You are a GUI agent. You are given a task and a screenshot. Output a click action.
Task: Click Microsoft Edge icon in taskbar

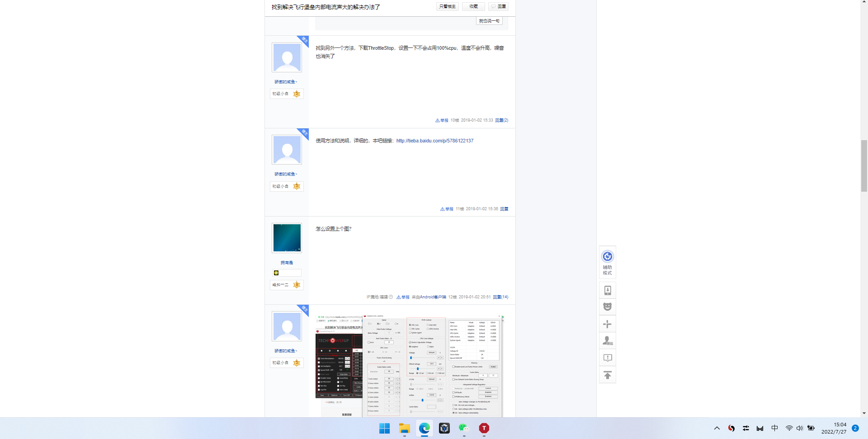(424, 428)
